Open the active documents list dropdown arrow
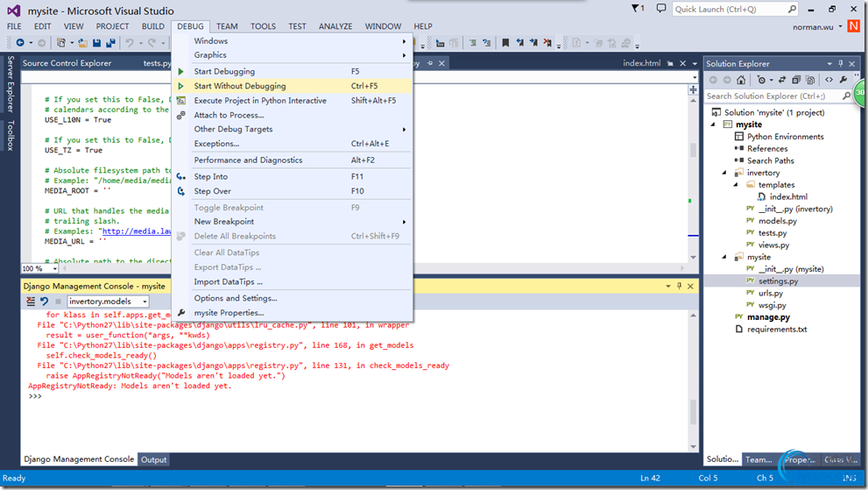This screenshot has width=868, height=490. coord(695,63)
